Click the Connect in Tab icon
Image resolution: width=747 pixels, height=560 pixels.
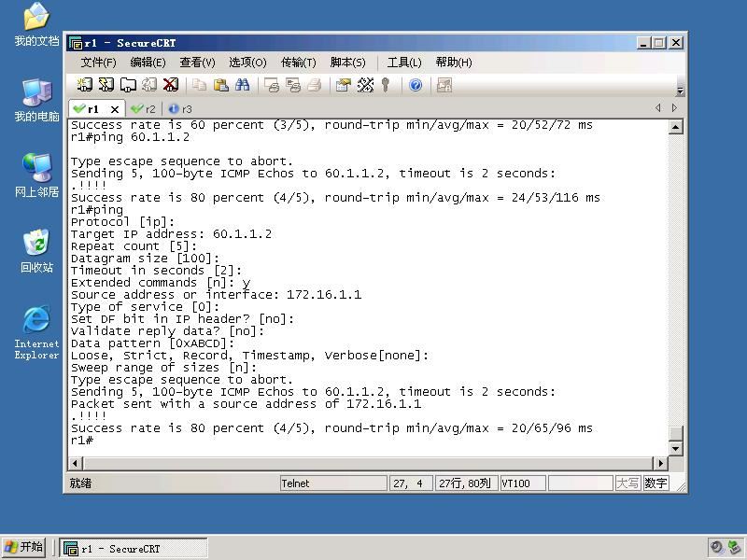(128, 85)
